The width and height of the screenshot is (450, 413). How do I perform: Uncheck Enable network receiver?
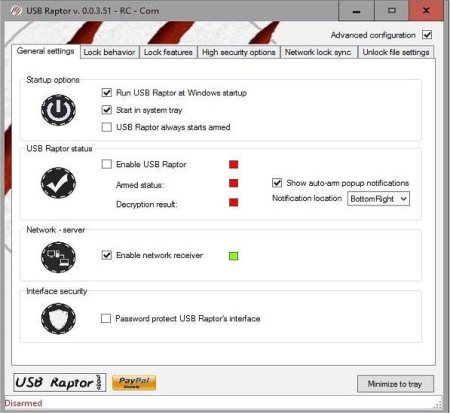click(107, 255)
